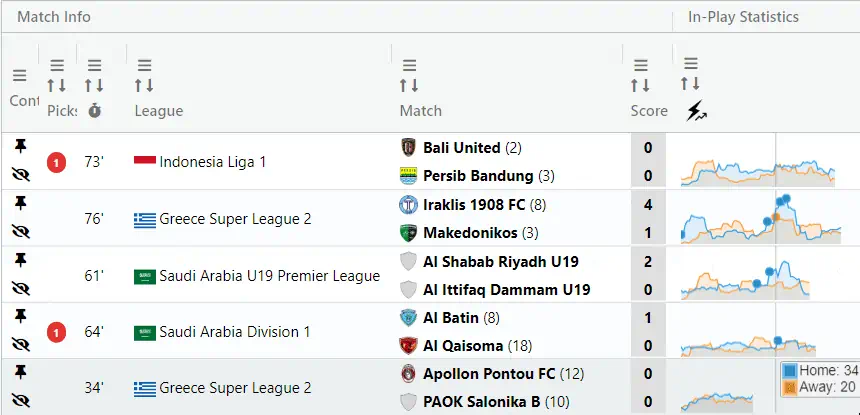
Task: Hide the Al Shabab Riyadh U19 match
Action: click(x=20, y=288)
